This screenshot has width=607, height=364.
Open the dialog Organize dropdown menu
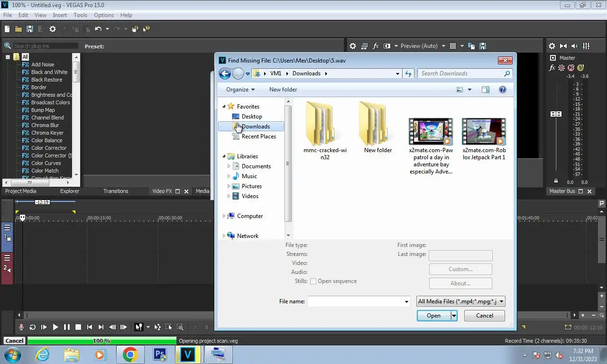(x=240, y=90)
